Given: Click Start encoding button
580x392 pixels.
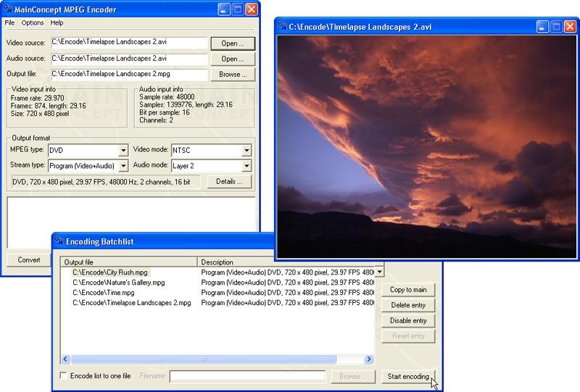Looking at the screenshot, I should pos(408,377).
